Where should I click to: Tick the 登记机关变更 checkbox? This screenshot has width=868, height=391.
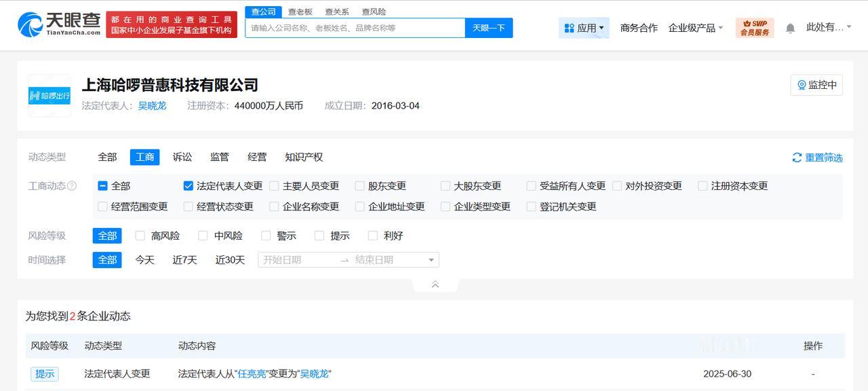(531, 206)
